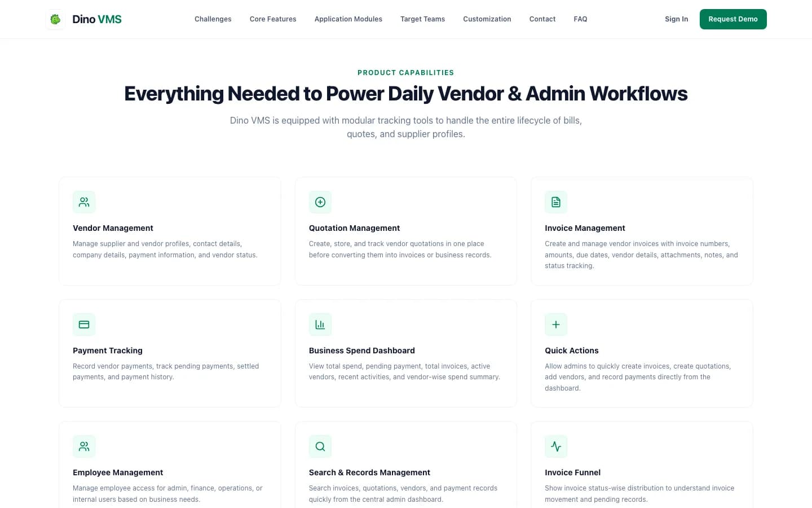Select the Invoice Management card title
The width and height of the screenshot is (812, 508).
click(585, 228)
